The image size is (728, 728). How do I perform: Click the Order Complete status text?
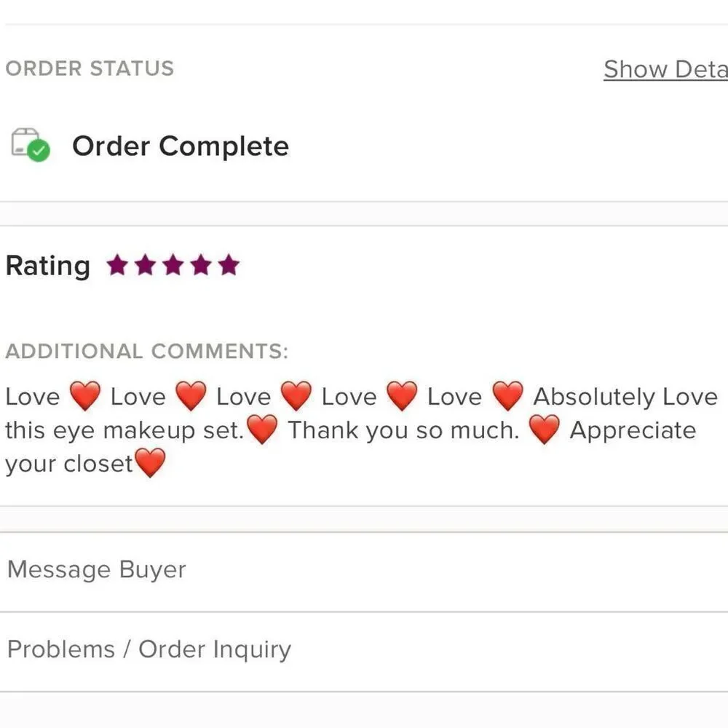click(x=181, y=146)
